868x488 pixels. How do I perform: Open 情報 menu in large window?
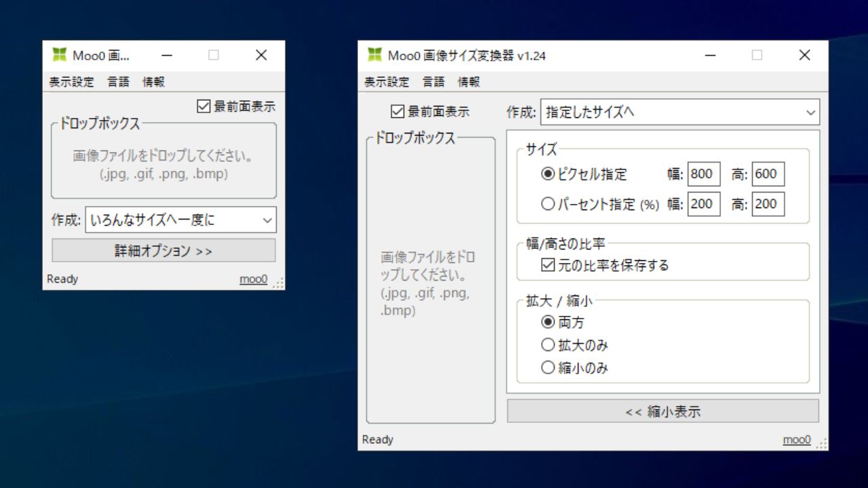click(x=469, y=82)
